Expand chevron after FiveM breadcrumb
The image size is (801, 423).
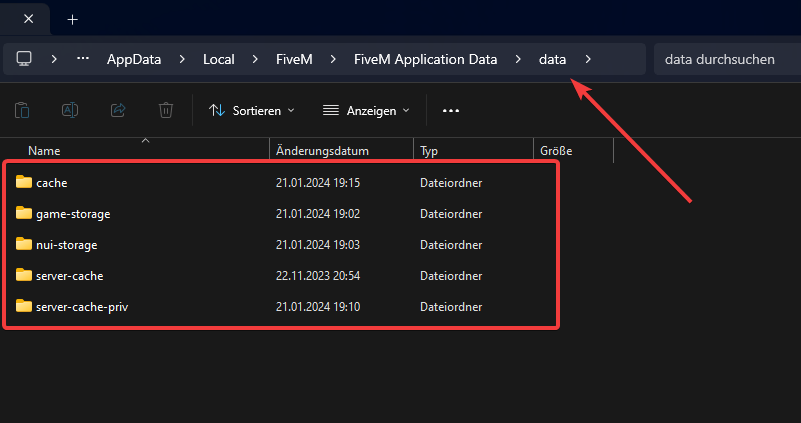333,59
